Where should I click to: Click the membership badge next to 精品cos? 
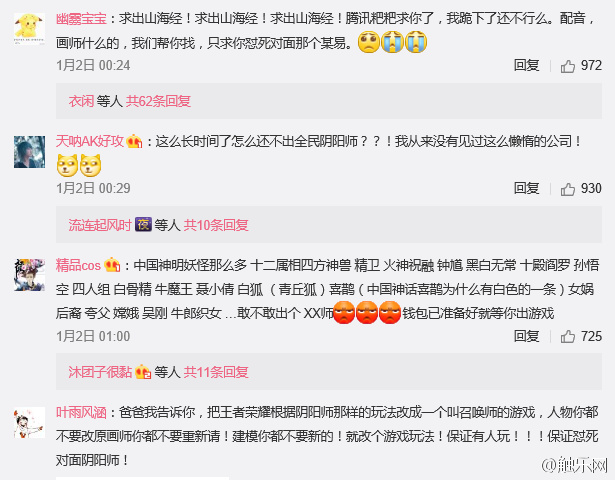coord(112,265)
